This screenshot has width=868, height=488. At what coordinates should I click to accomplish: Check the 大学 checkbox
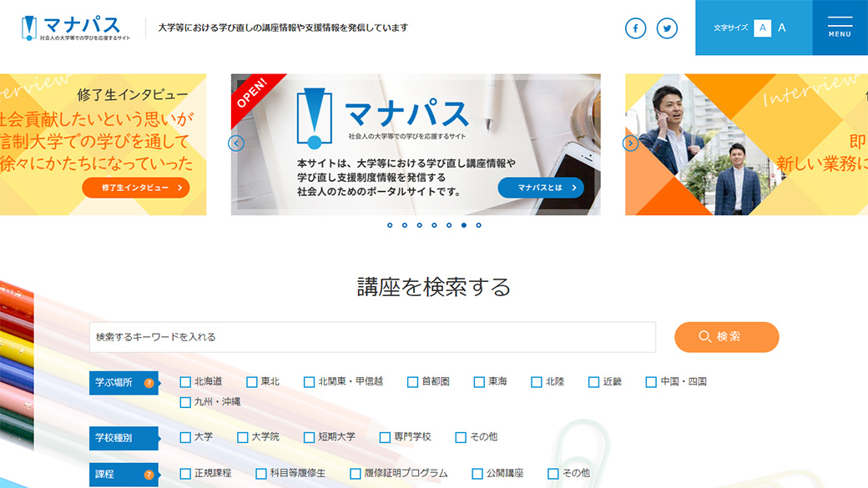coord(185,437)
